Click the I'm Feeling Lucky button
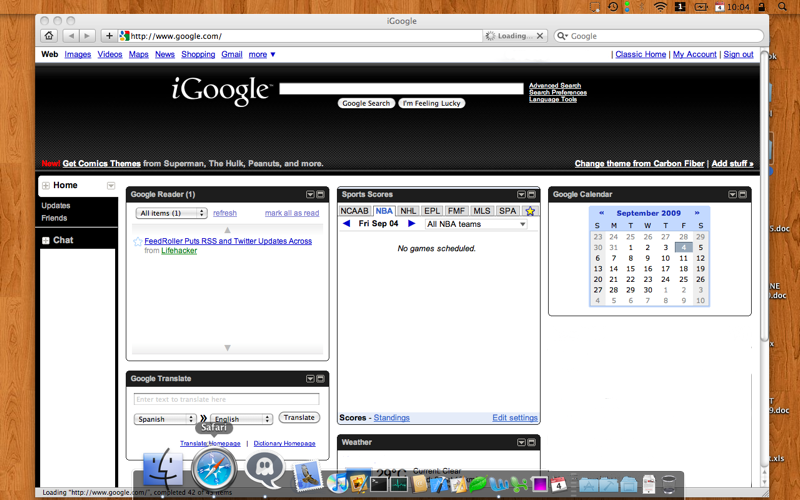 431,103
